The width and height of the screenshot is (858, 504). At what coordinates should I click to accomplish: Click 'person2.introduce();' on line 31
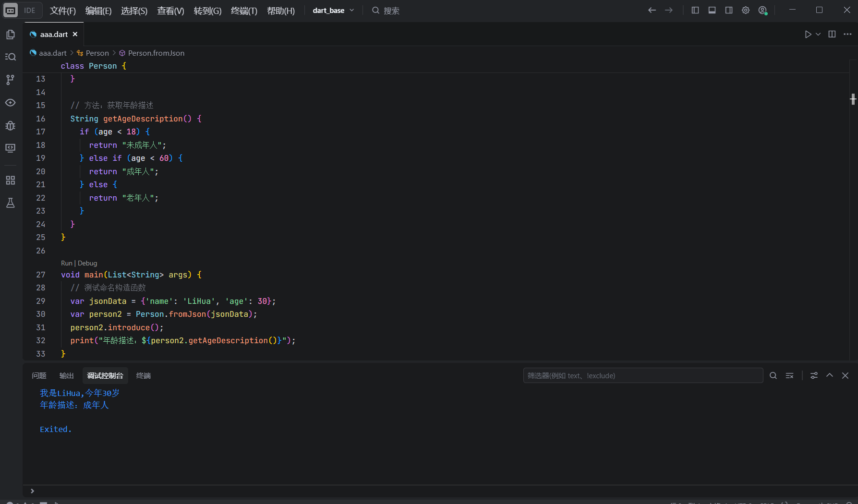pos(117,327)
